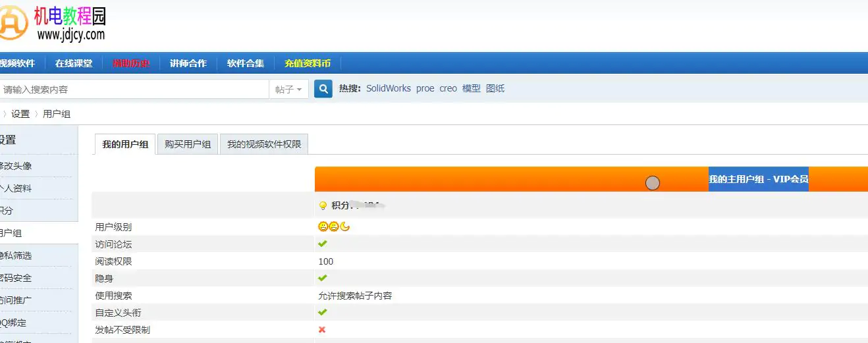Click the blue search magnifier button
This screenshot has height=343, width=868.
[323, 89]
